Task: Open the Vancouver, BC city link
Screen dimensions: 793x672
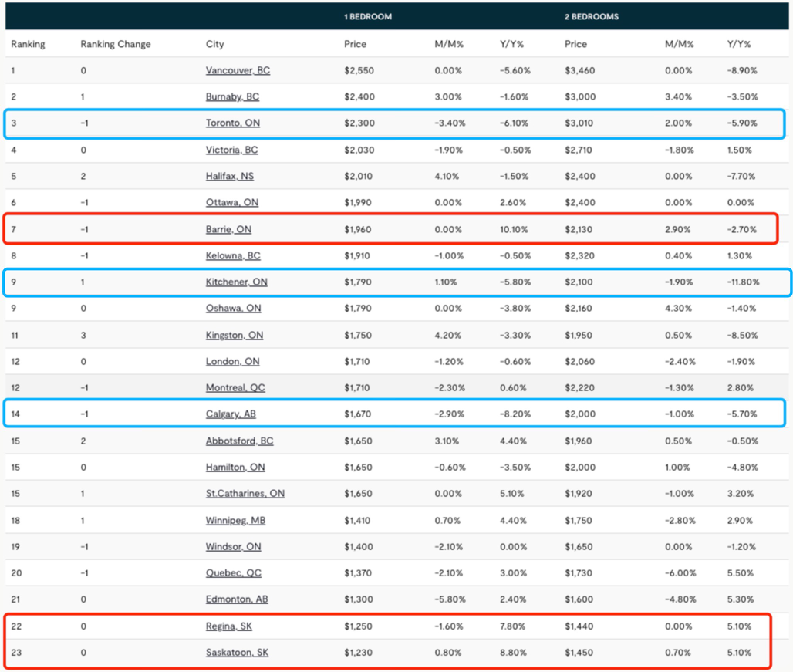Action: coord(238,70)
